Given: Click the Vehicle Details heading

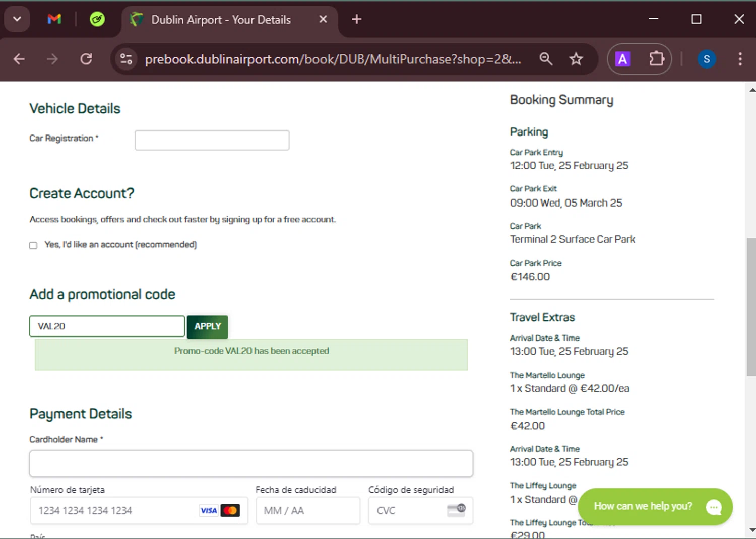Looking at the screenshot, I should click(75, 109).
